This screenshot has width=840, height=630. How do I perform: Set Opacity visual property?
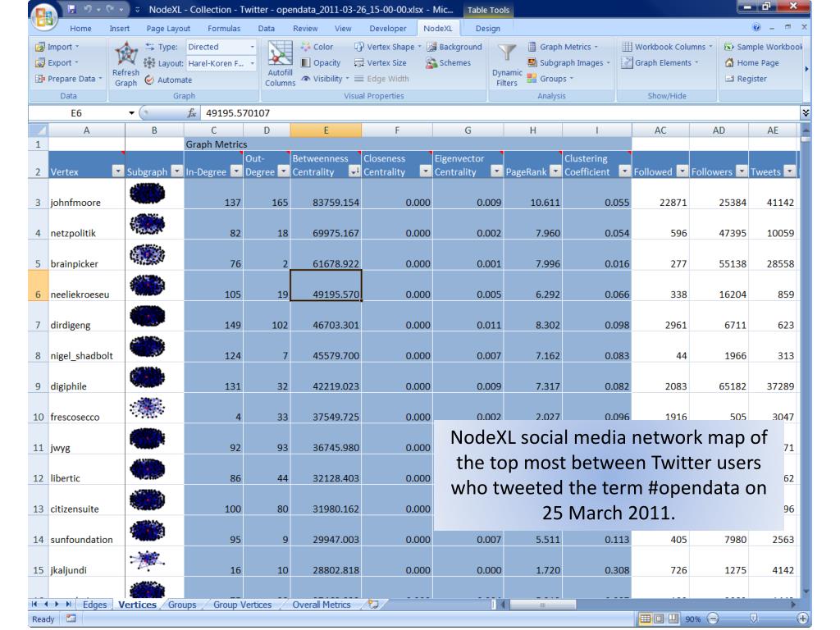tap(321, 62)
